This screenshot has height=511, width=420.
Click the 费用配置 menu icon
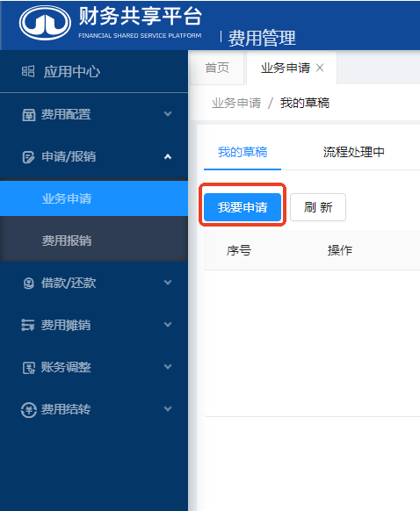29,114
